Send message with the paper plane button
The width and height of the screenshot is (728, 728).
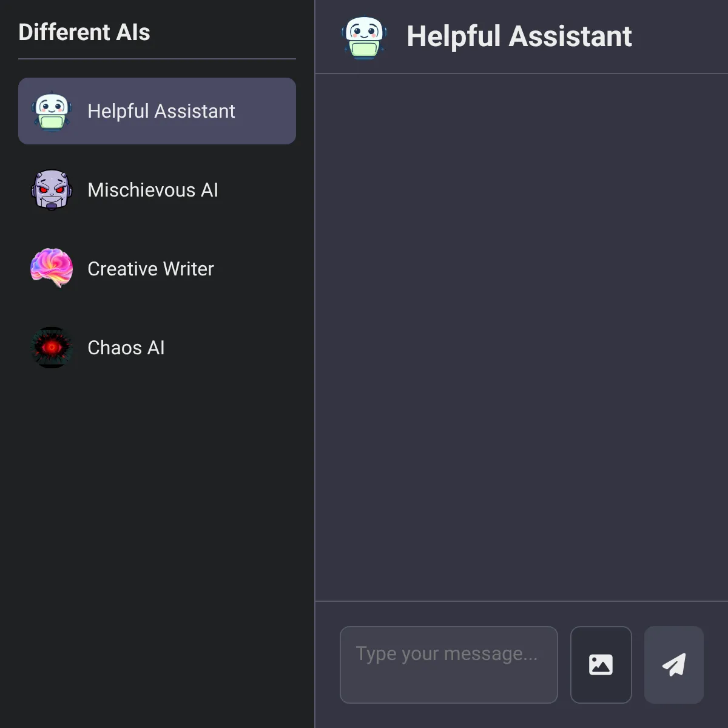674,665
